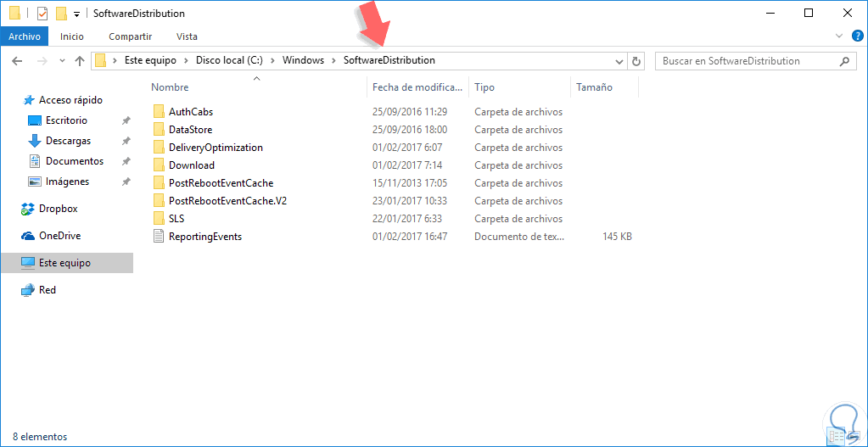The height and width of the screenshot is (447, 868).
Task: Select the Download folder icon
Action: pyautogui.click(x=159, y=165)
